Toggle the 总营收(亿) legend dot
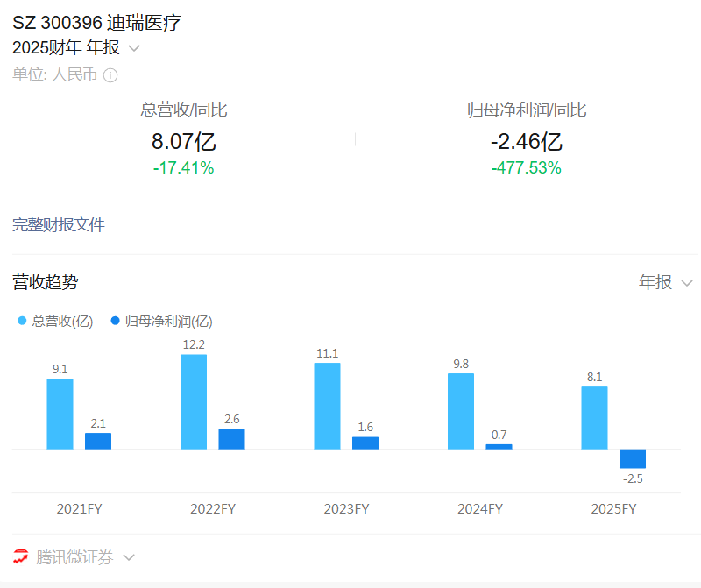 [22, 321]
